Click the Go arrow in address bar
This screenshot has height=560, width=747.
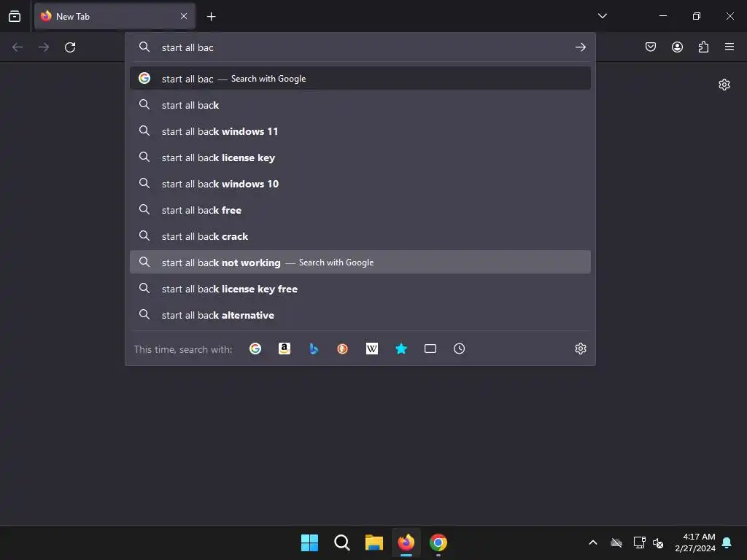pos(580,47)
